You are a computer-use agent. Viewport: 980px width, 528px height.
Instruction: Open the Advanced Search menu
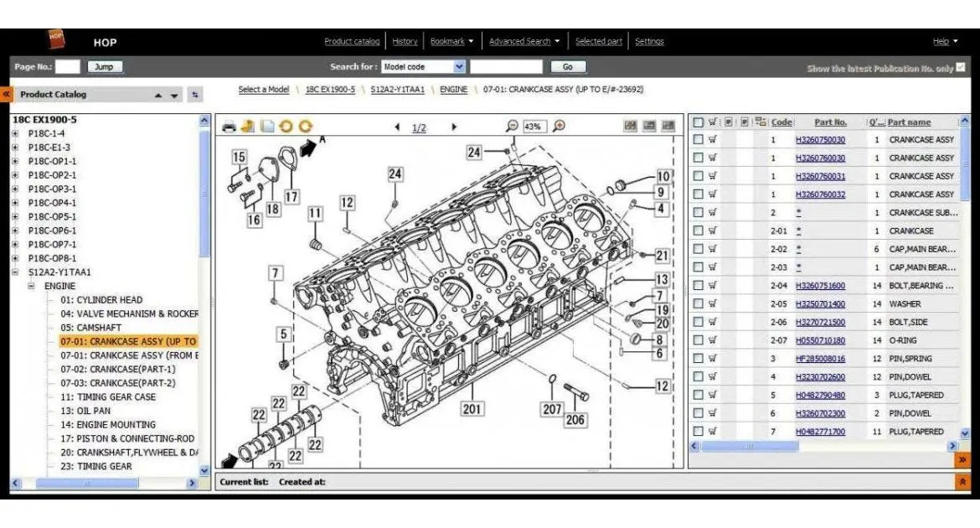coord(524,41)
